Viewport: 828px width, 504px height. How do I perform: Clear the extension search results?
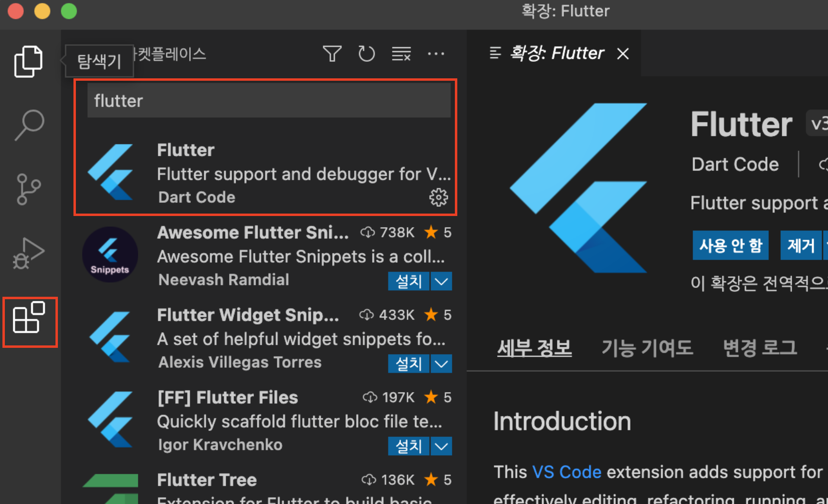(x=401, y=54)
